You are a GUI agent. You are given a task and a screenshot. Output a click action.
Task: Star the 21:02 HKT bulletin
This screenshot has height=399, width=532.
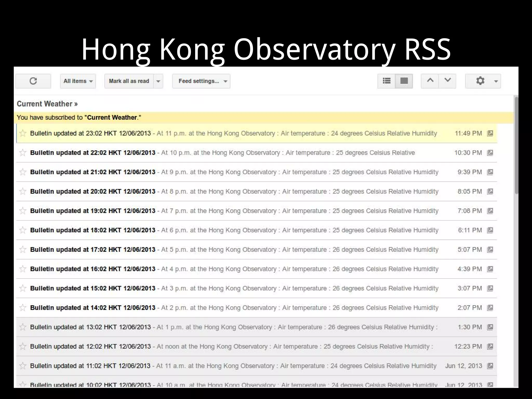click(23, 172)
